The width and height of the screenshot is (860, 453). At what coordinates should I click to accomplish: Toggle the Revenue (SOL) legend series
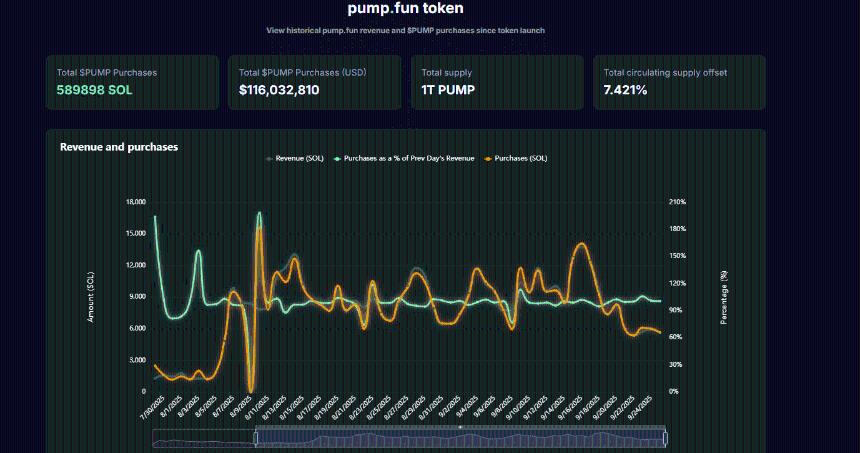coord(299,159)
